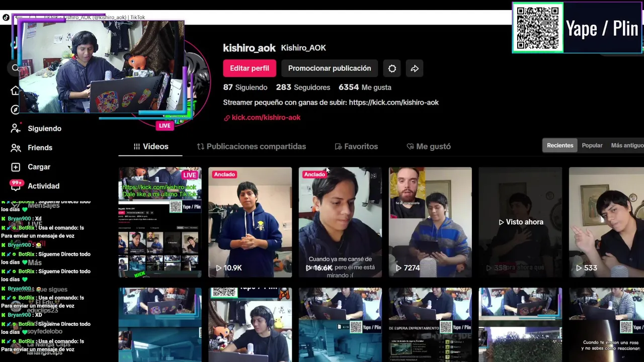The width and height of the screenshot is (644, 362).
Task: Open the Visto ahora video
Action: (x=520, y=222)
